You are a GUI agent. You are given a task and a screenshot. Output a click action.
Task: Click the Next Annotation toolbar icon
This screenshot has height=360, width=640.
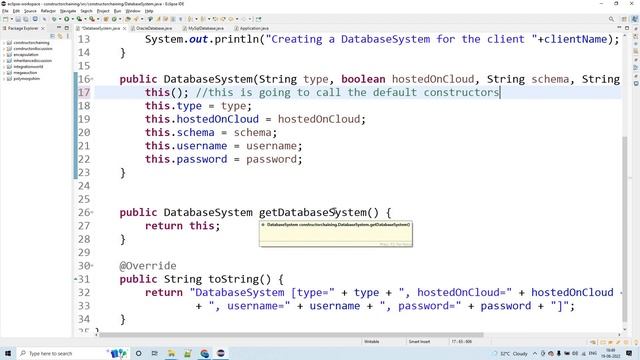coord(190,19)
